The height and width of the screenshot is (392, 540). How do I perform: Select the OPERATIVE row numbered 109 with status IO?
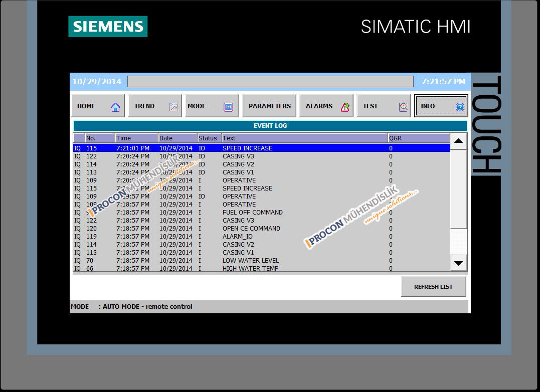(262, 196)
